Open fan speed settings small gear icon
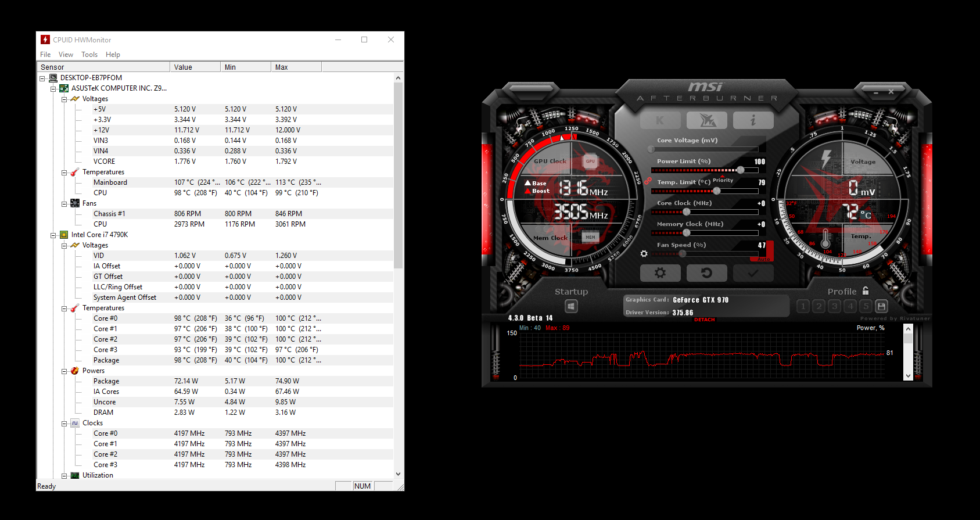 pos(644,254)
